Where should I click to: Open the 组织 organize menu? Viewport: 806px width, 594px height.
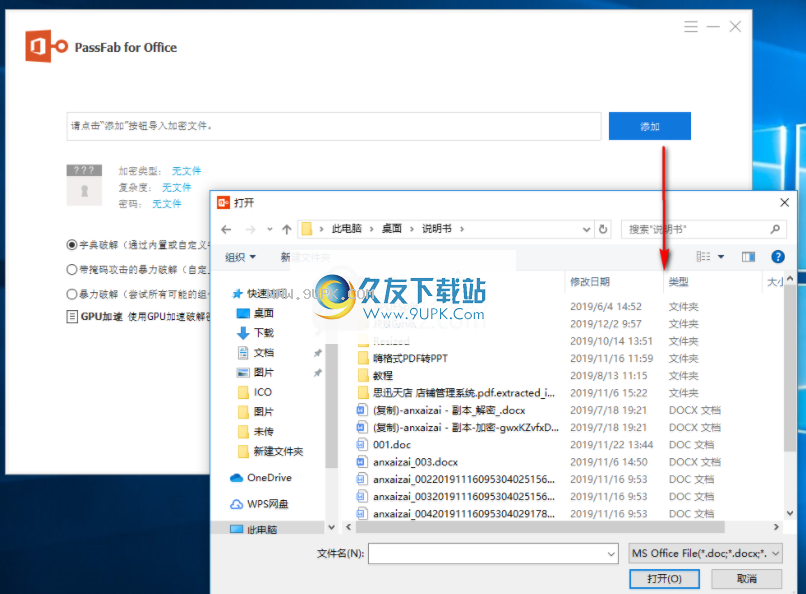(240, 257)
